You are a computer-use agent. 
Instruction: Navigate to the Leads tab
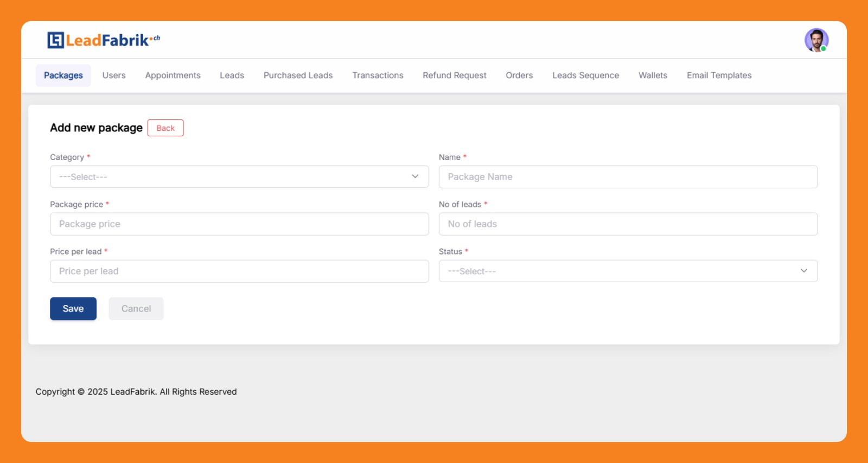(232, 75)
